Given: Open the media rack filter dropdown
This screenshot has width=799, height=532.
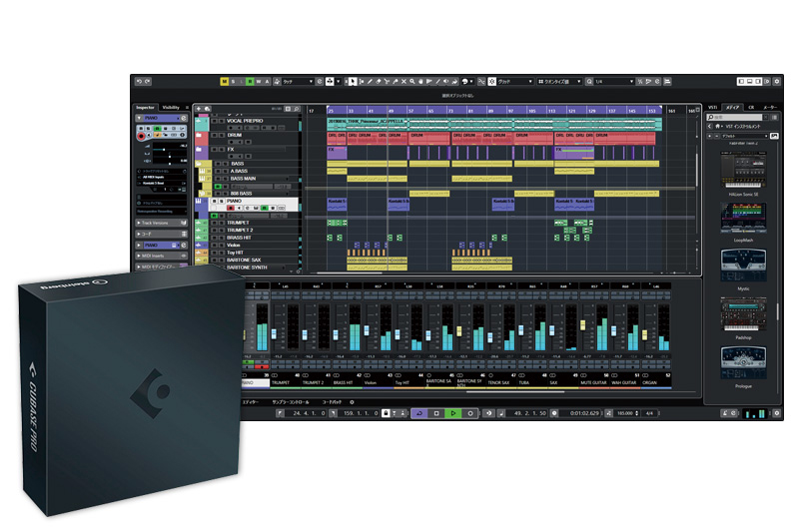Looking at the screenshot, I should [744, 136].
